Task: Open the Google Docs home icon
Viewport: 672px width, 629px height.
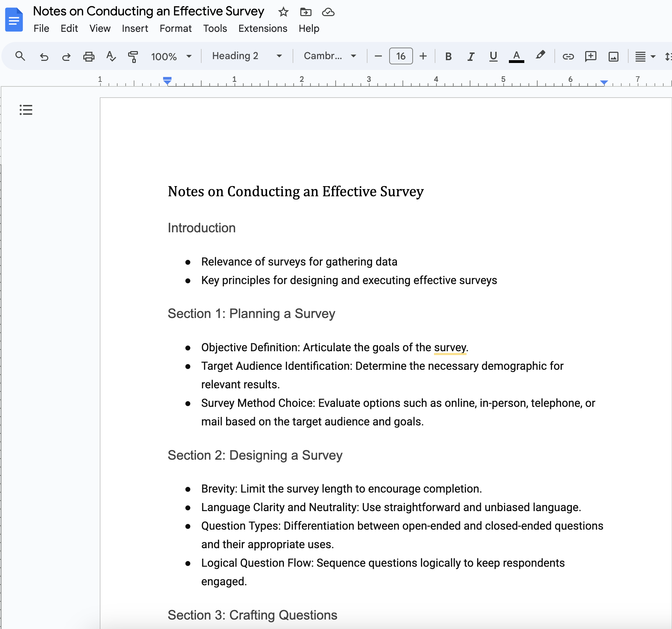Action: (14, 20)
